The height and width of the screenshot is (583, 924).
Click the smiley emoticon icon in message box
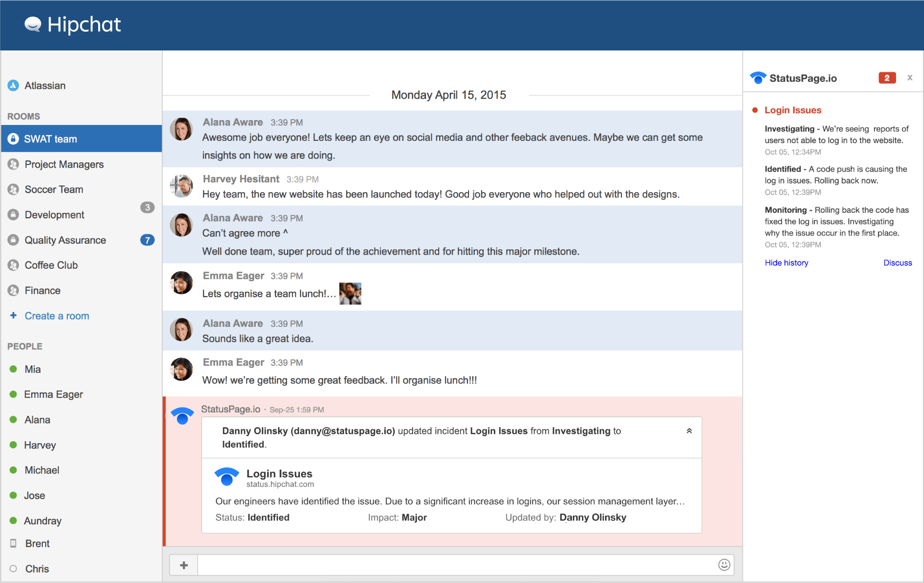click(x=723, y=565)
